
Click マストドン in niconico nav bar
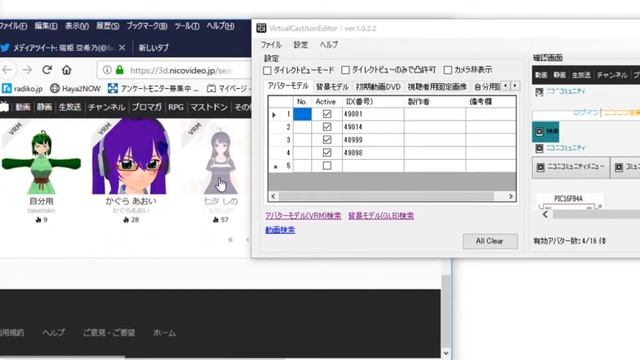tap(209, 107)
